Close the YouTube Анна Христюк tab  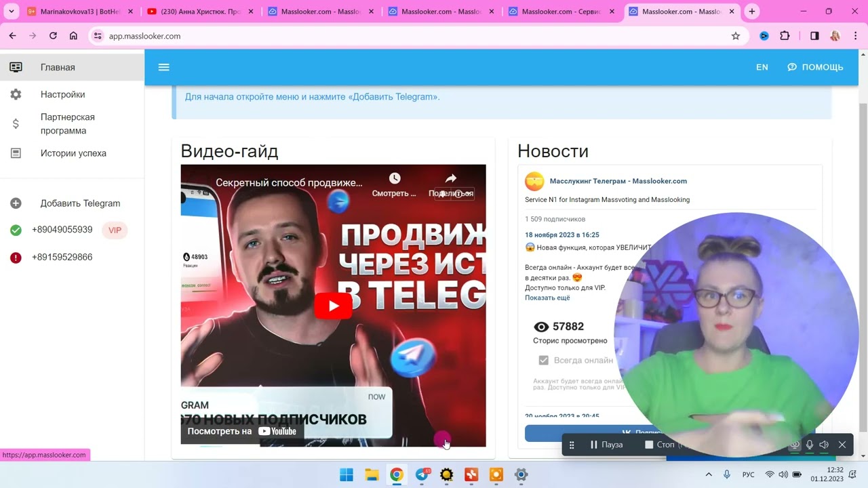(250, 12)
